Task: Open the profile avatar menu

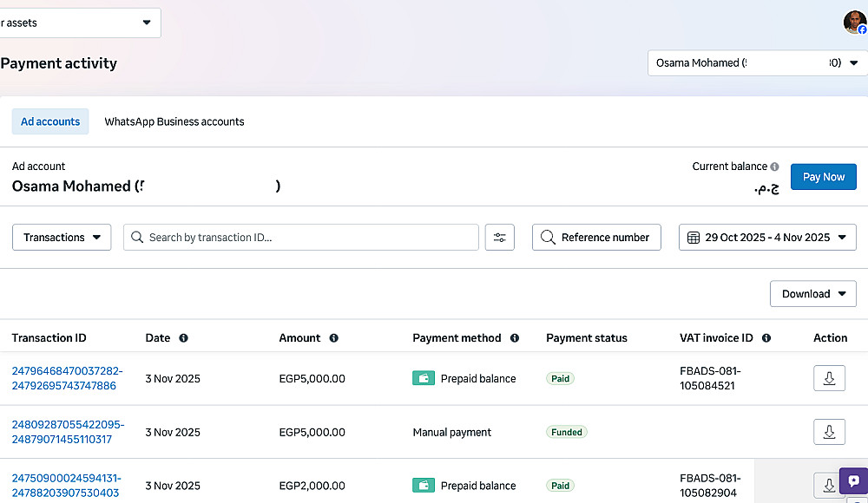Action: pos(855,23)
